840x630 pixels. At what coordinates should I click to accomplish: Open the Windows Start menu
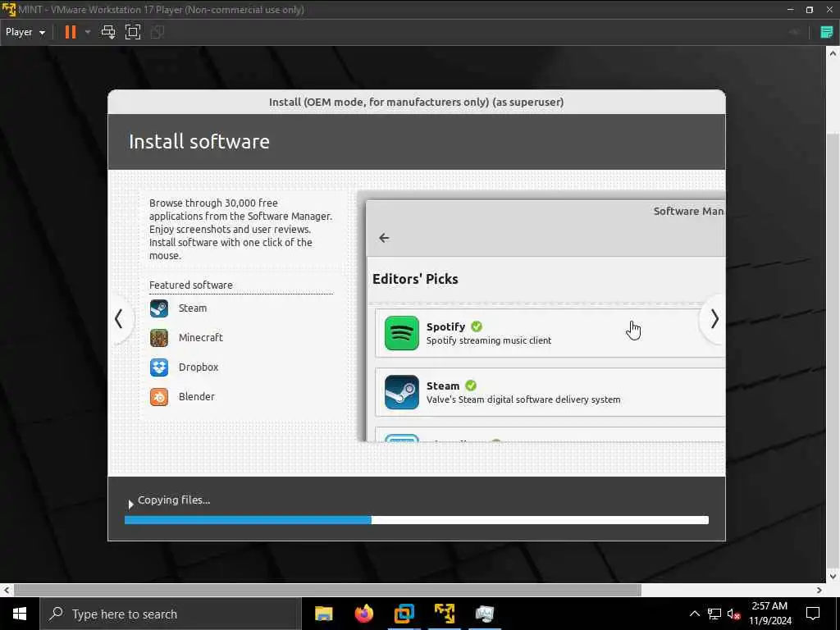[x=20, y=614]
